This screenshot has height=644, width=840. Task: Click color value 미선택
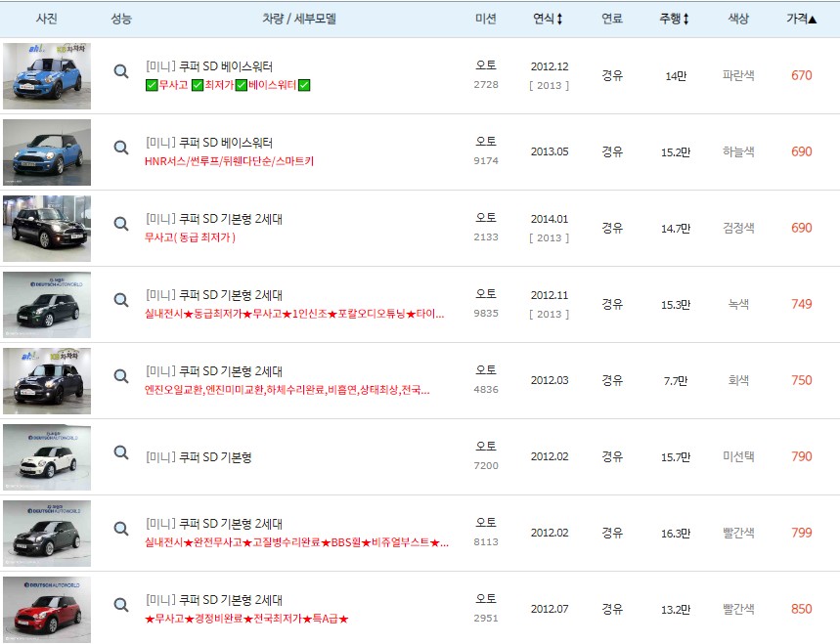(738, 456)
